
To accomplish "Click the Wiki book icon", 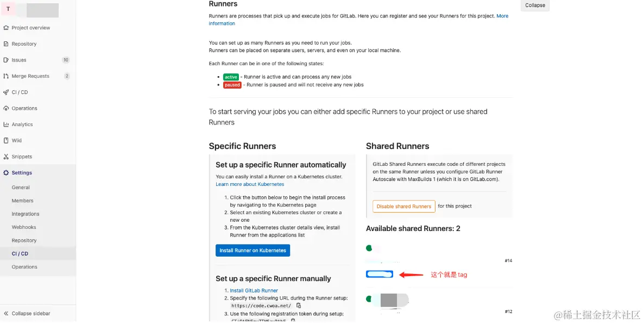I will pyautogui.click(x=6, y=140).
